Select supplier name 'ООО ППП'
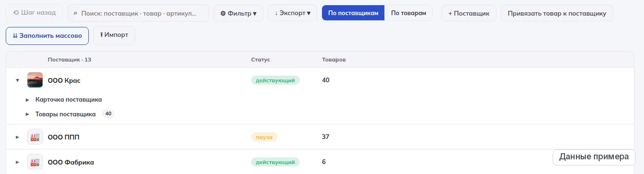 point(63,137)
